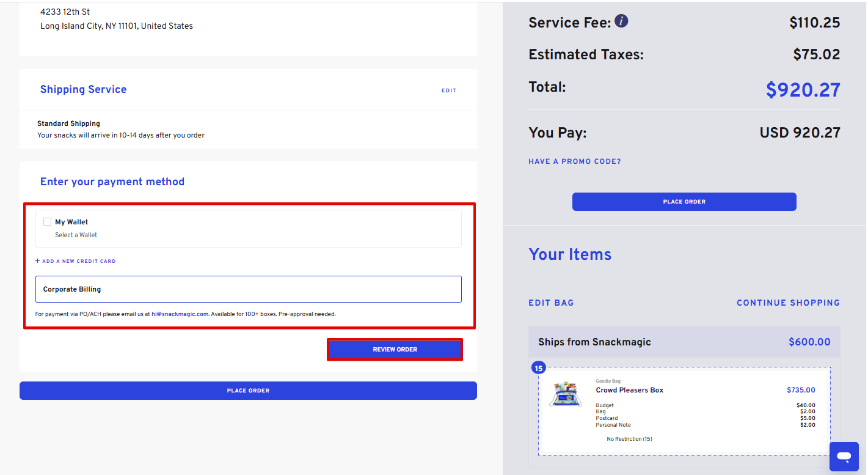Add a new credit card
The image size is (868, 475).
point(76,261)
